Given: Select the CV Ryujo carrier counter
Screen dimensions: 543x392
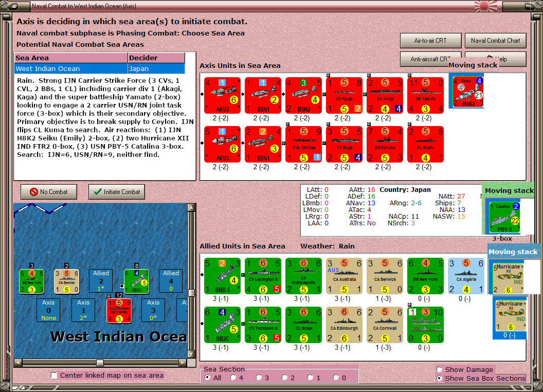Looking at the screenshot, I should (344, 95).
